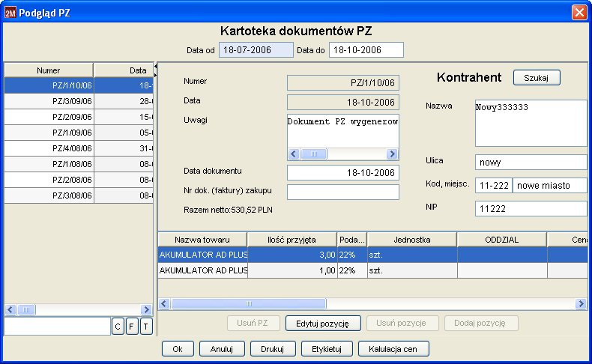Click the Ulica field with nowy

point(531,163)
